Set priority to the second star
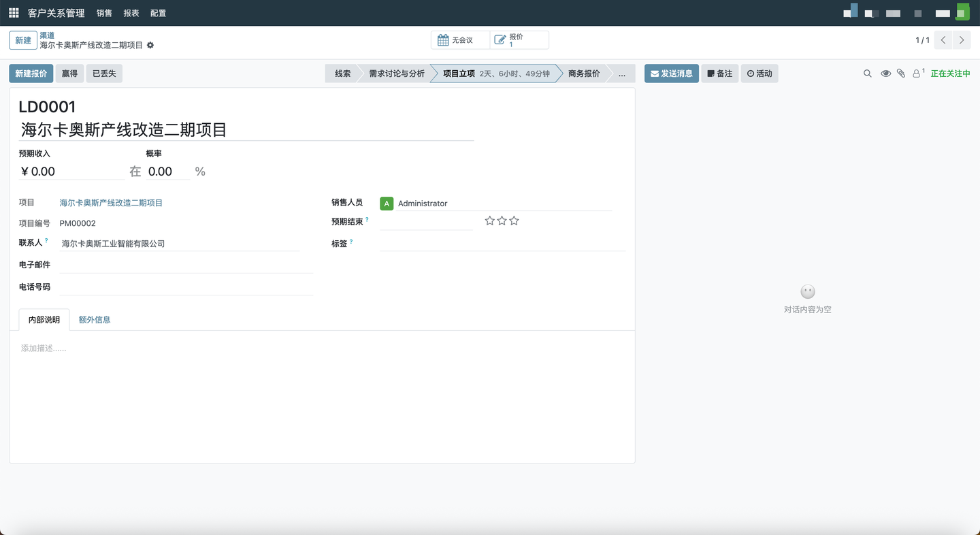This screenshot has width=980, height=535. pos(502,221)
